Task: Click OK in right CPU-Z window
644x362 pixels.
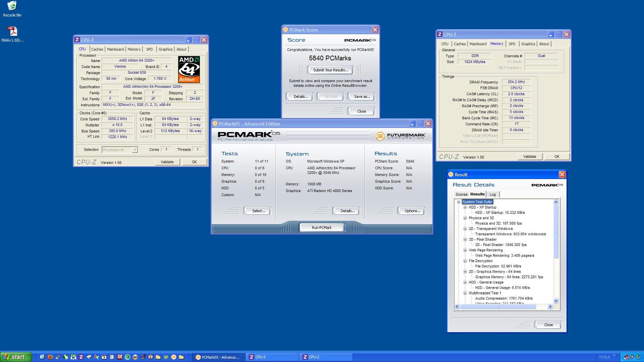Action: pyautogui.click(x=557, y=157)
